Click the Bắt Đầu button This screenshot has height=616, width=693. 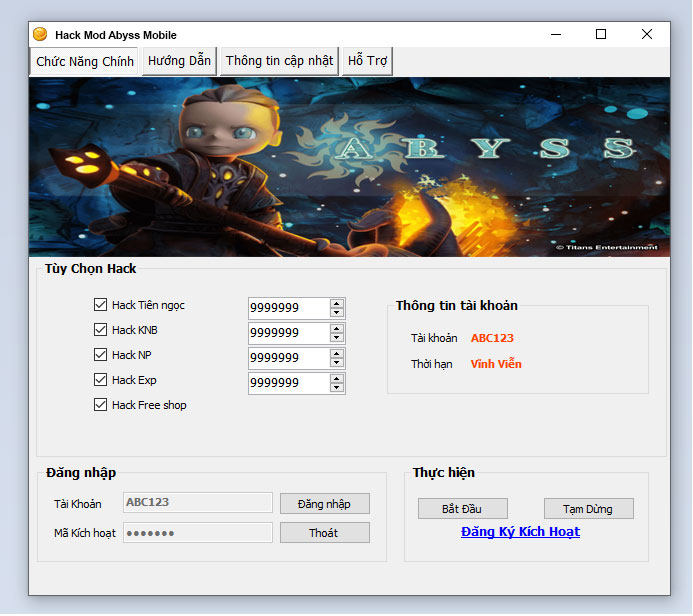point(462,509)
